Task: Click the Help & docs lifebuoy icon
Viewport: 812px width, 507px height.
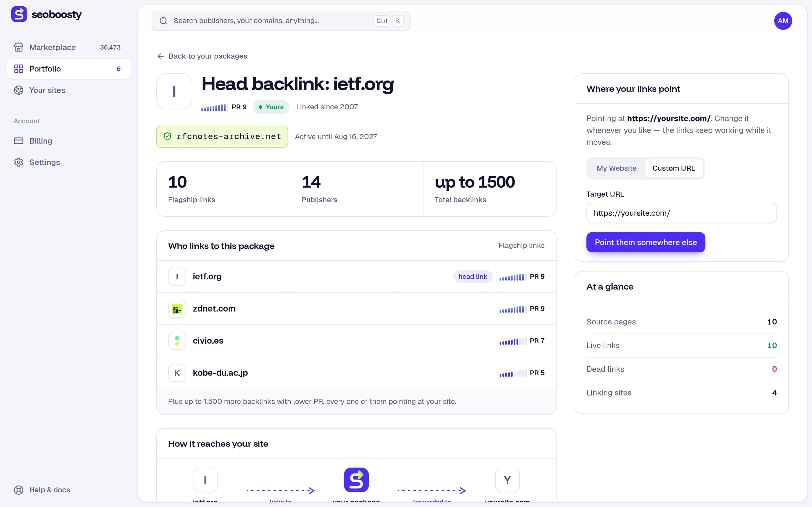Action: click(18, 490)
